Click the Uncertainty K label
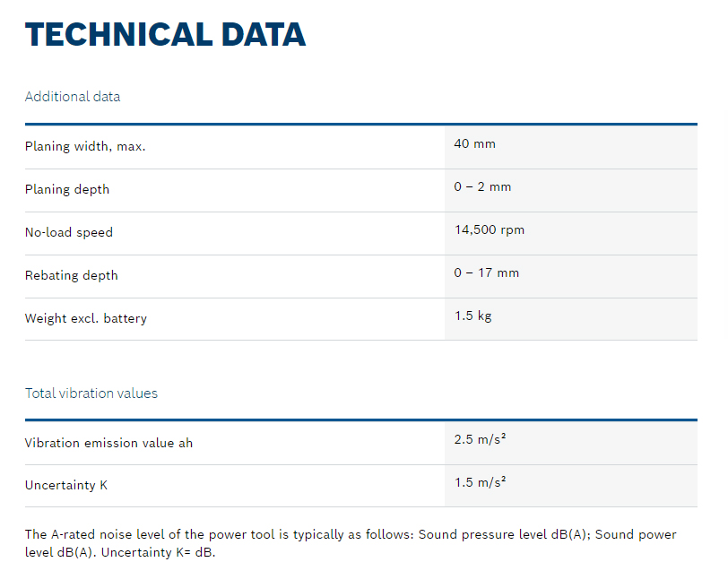This screenshot has width=728, height=588. pyautogui.click(x=66, y=486)
